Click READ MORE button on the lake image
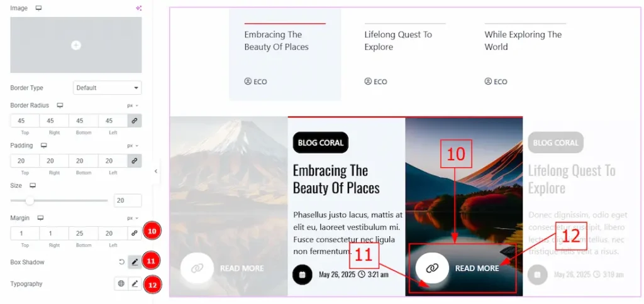 click(x=462, y=268)
